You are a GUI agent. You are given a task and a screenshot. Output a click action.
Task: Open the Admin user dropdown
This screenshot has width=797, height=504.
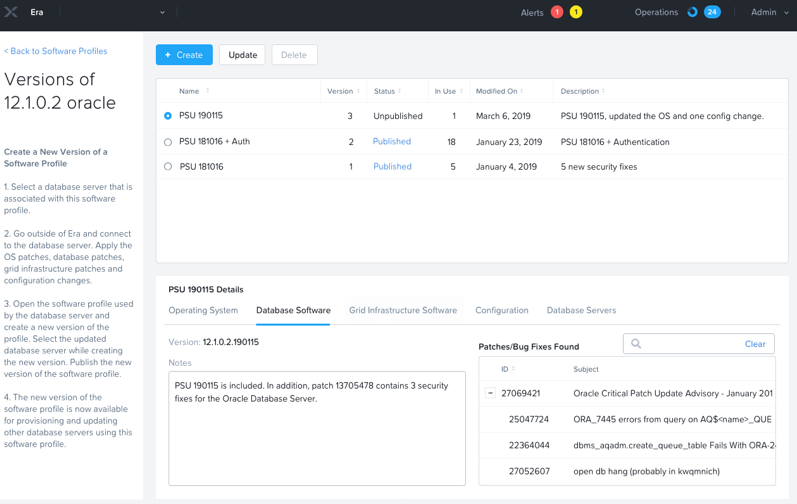pos(770,12)
